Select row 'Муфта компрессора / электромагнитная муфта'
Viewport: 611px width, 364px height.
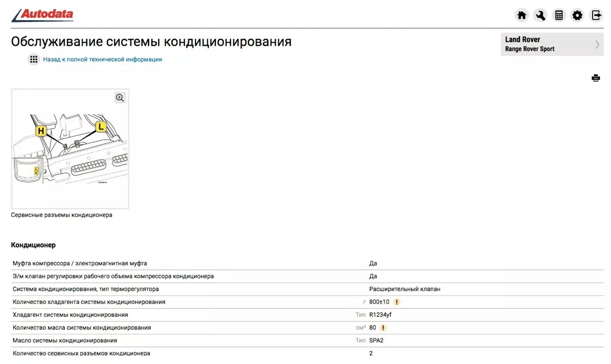pos(307,263)
